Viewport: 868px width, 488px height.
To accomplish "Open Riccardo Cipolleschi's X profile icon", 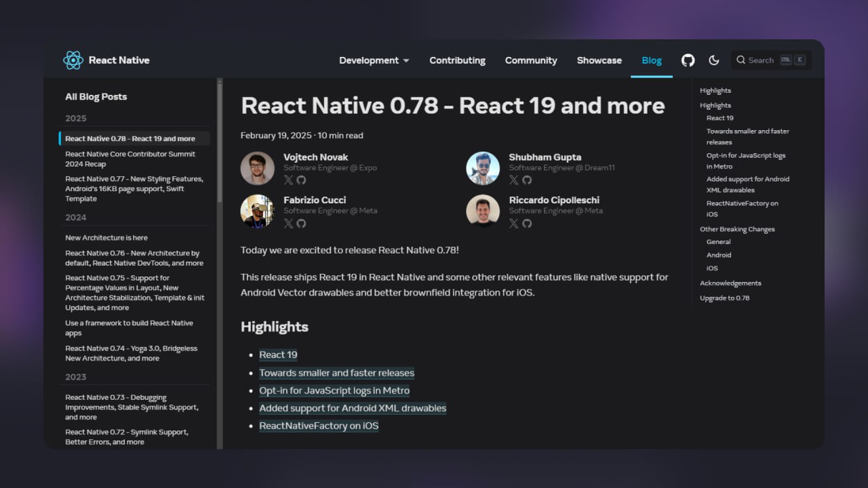I will [513, 223].
